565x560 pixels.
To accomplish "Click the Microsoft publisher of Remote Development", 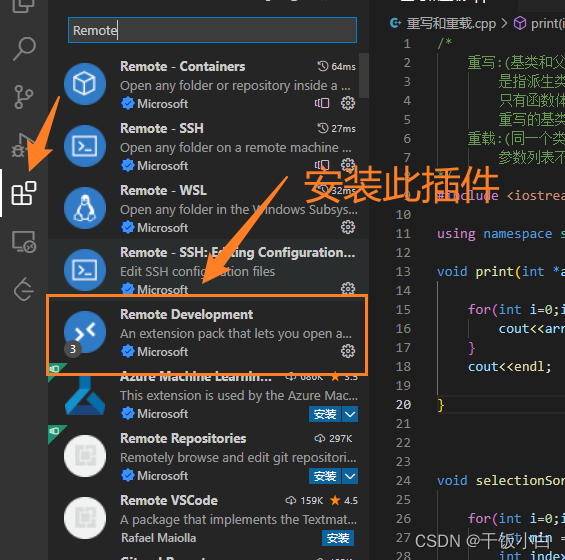I will tap(163, 352).
